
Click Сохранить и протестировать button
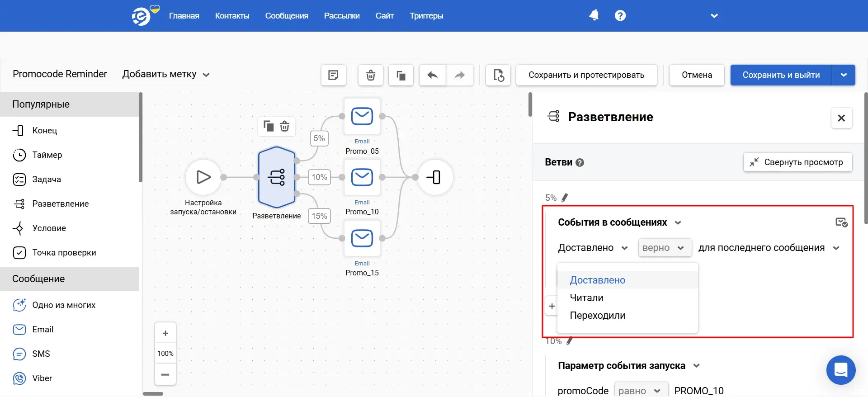tap(586, 75)
